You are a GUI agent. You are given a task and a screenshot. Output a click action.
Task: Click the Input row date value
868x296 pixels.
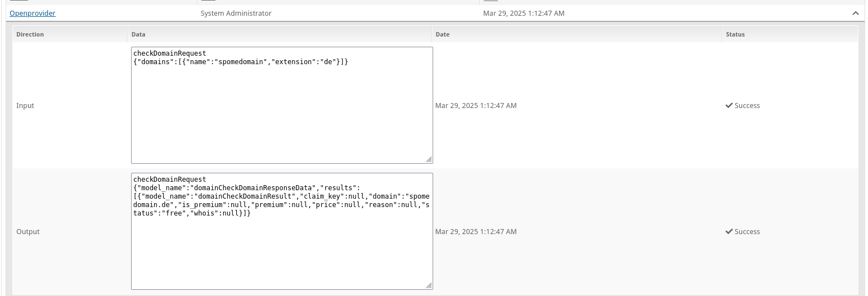[476, 105]
